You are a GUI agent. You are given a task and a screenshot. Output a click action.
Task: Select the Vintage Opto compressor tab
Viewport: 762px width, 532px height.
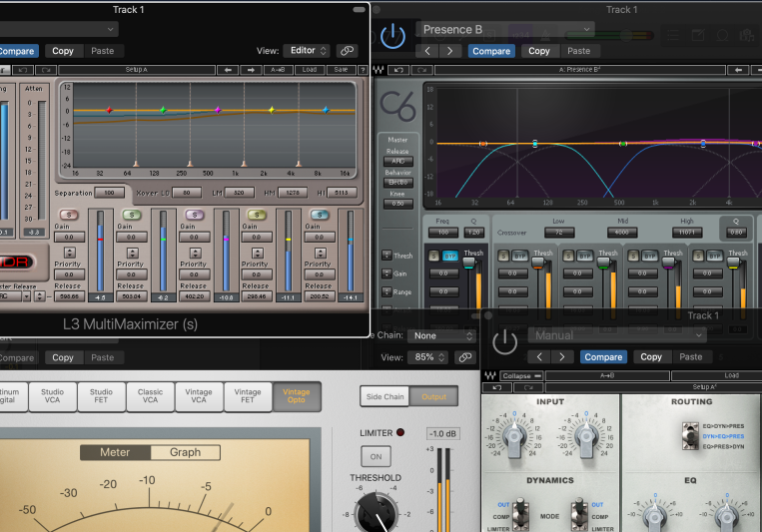pos(297,396)
